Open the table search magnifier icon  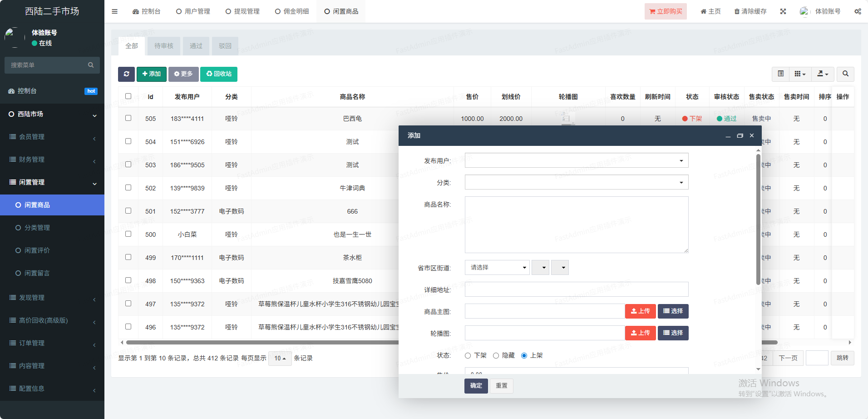(x=845, y=74)
